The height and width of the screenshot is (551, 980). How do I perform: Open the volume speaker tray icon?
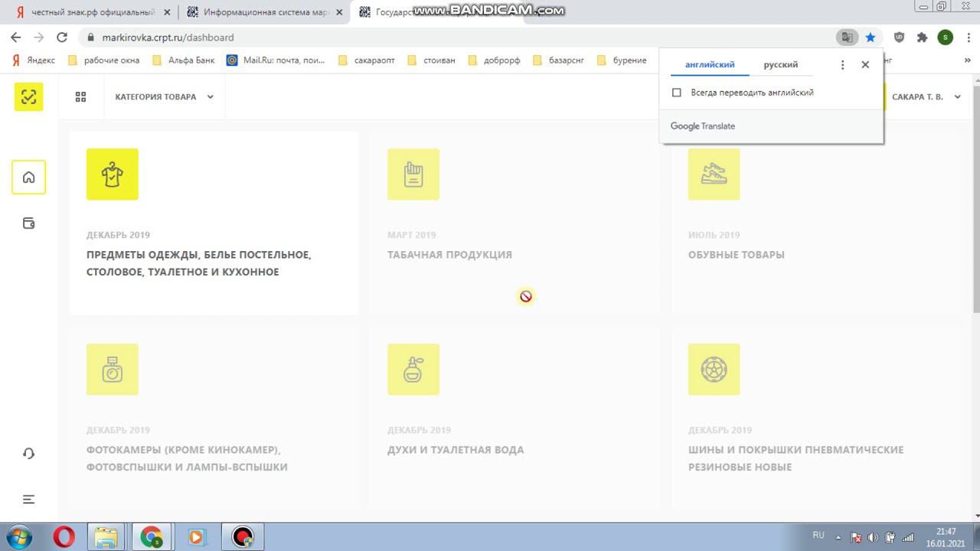click(873, 537)
